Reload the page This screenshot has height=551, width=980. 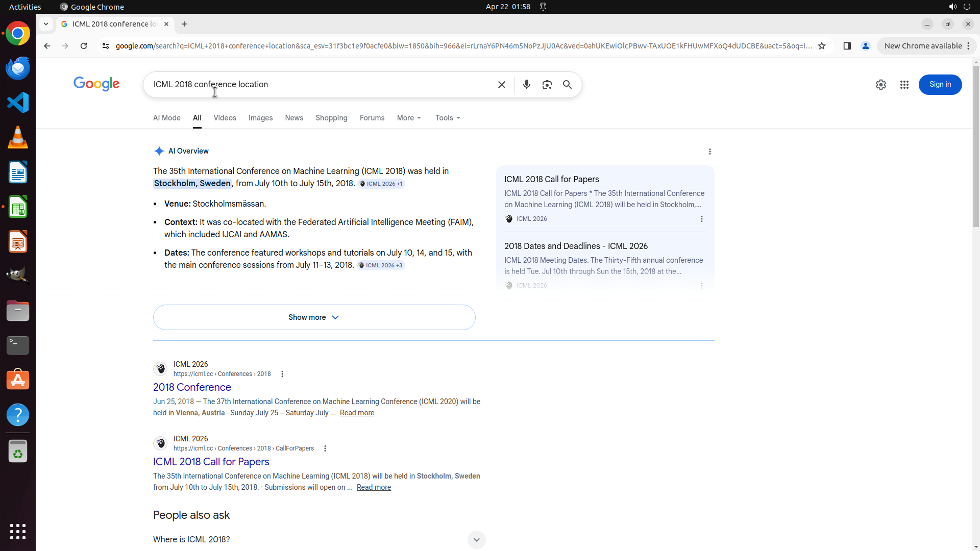point(84,46)
